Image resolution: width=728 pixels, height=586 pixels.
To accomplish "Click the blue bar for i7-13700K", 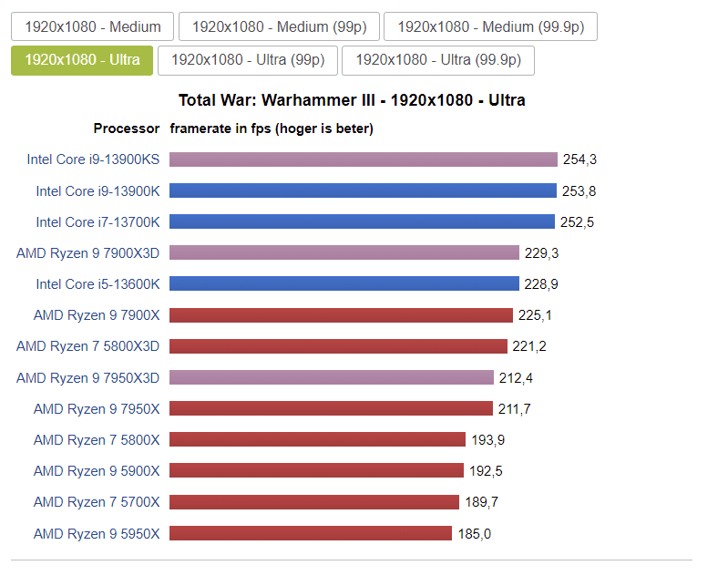I will point(362,221).
